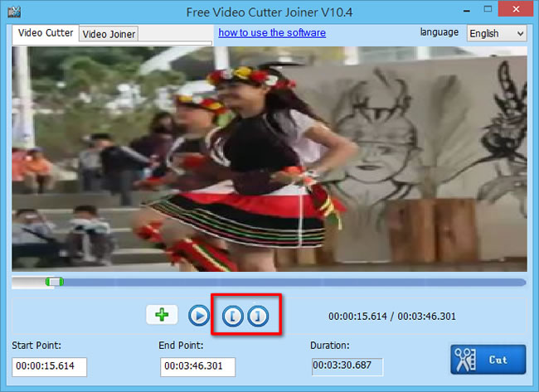This screenshot has height=392, width=539.
Task: Select the Video Cutter tab
Action: [x=46, y=33]
